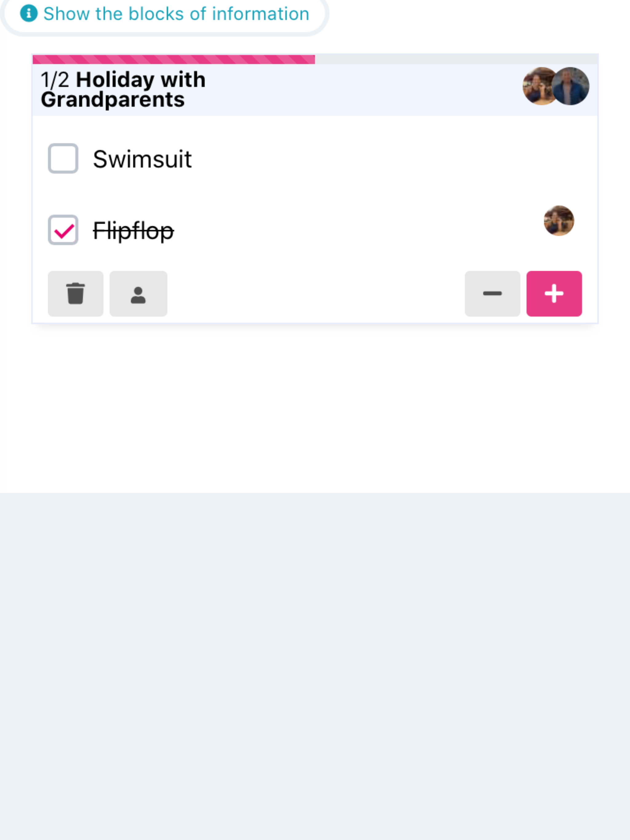Select the right avatar in the card header

pyautogui.click(x=571, y=87)
